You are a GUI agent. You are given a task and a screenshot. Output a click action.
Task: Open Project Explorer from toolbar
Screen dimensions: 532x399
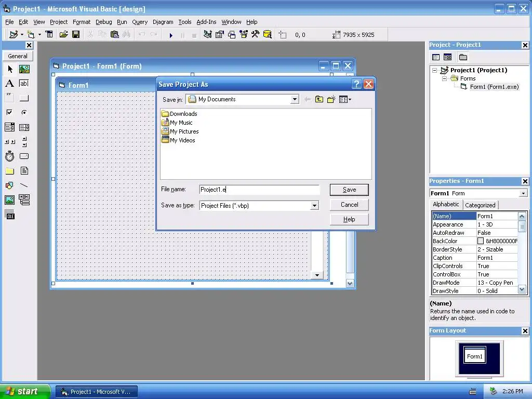208,34
